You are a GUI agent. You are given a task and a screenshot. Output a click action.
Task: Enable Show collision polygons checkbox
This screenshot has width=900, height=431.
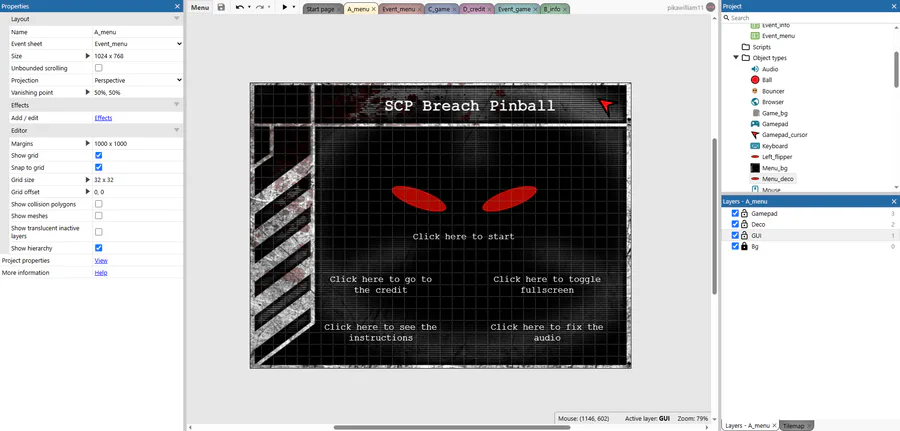pos(99,204)
